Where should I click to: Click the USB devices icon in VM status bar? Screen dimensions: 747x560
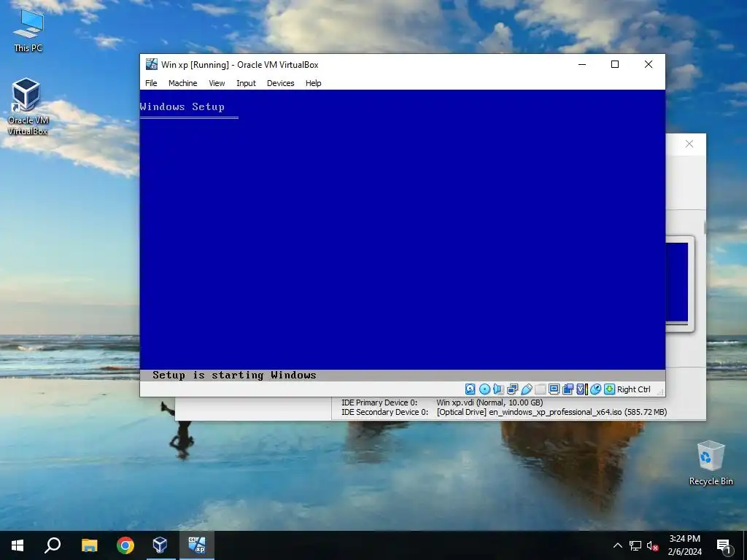coord(527,389)
